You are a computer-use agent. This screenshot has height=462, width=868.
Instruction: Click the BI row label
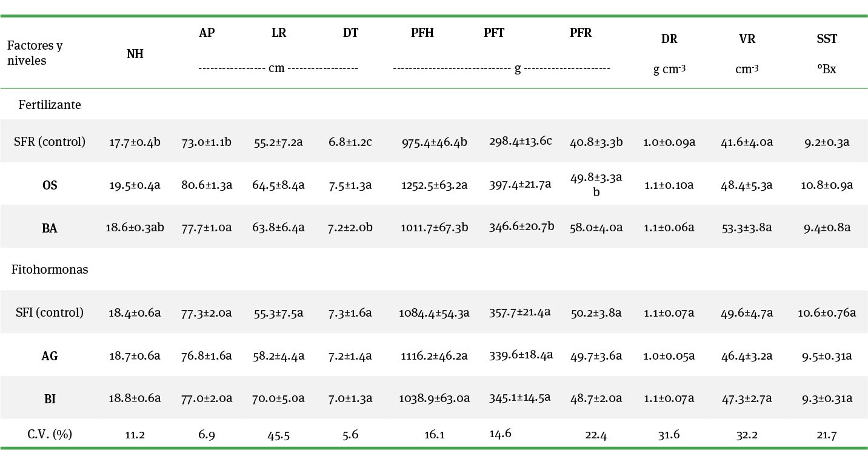(50, 398)
